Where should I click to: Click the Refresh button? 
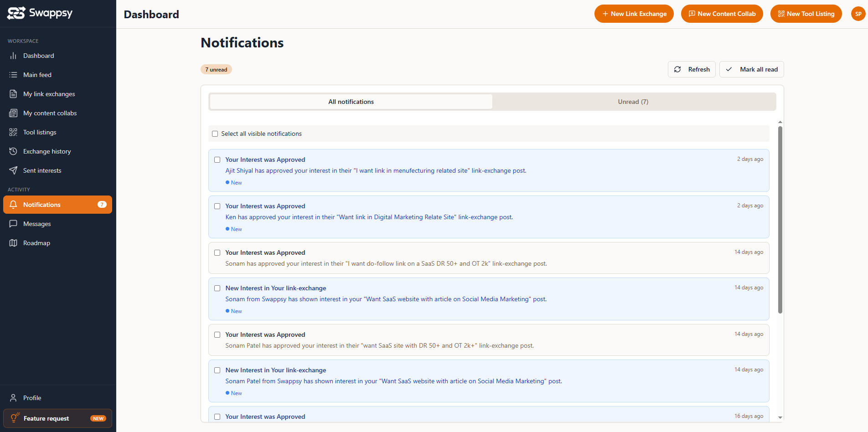692,69
